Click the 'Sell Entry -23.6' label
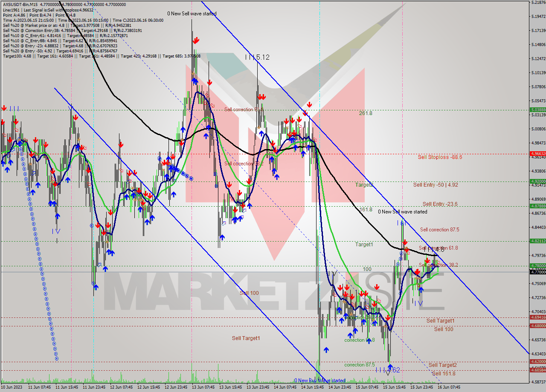The image size is (546, 392). pos(440,204)
